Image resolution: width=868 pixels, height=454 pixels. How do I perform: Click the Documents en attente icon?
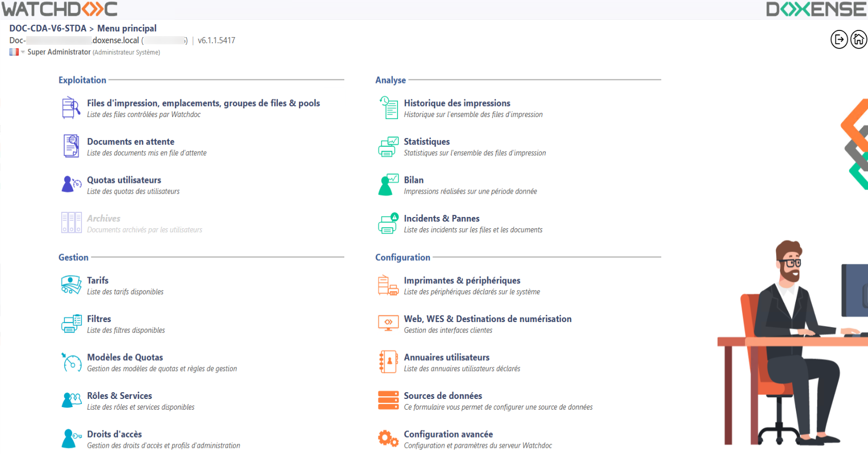[x=71, y=146]
